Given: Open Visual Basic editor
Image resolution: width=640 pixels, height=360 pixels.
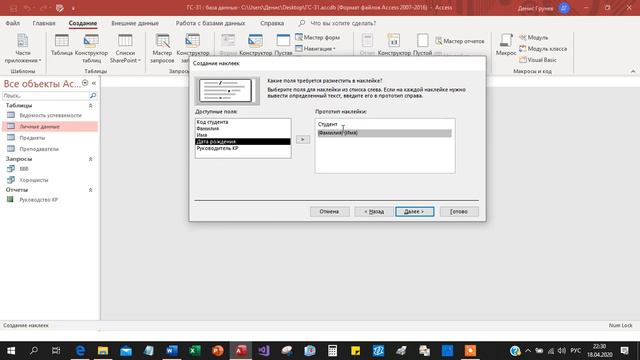Looking at the screenshot, I should coord(538,60).
